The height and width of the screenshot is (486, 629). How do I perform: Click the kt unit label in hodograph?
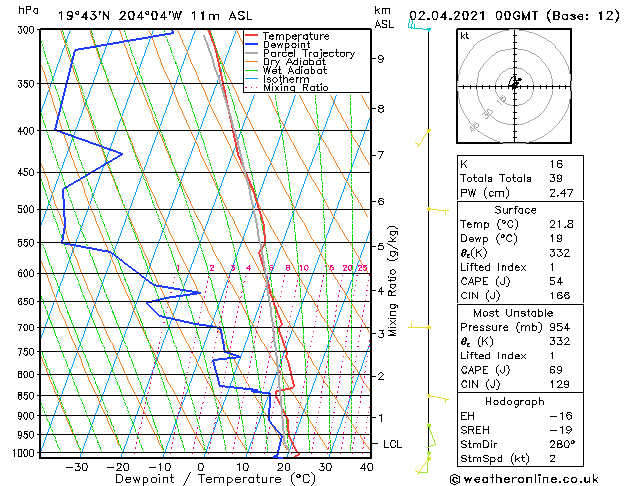pos(465,36)
